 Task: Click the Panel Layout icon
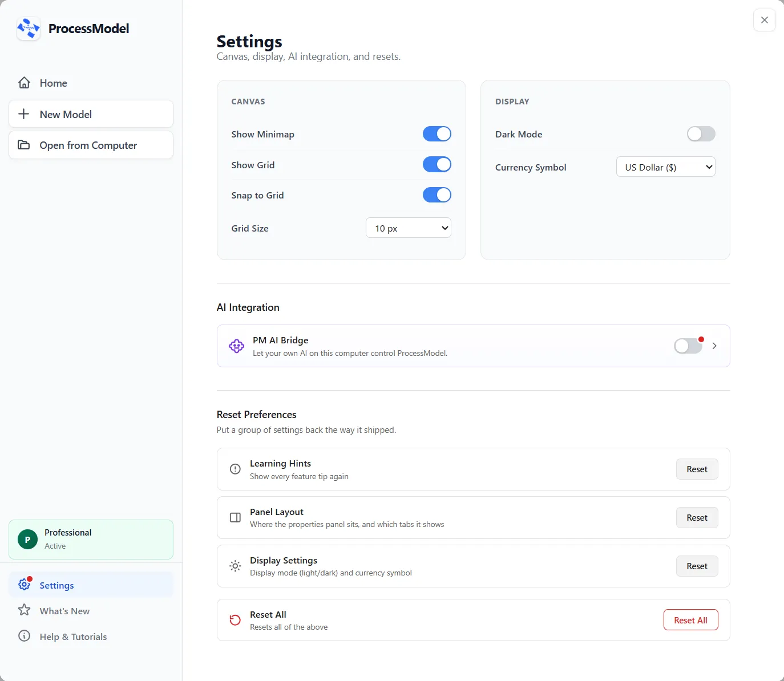click(x=235, y=517)
